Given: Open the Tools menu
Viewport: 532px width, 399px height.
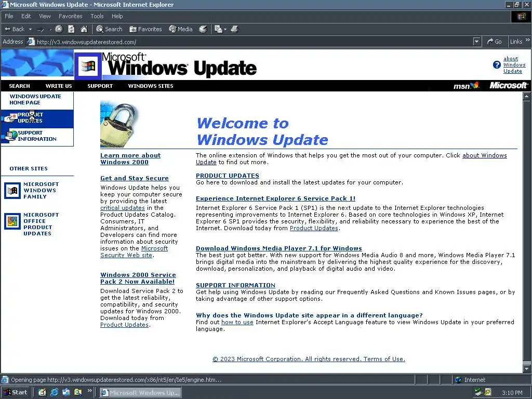Looking at the screenshot, I should point(97,16).
